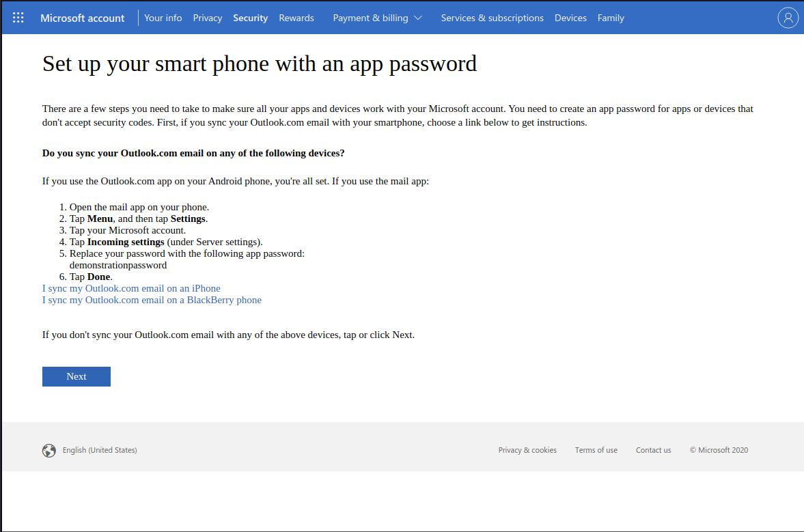Viewport: 804px width, 532px height.
Task: Click the 'Tap Menu, and then tap Settings' step
Action: [x=139, y=219]
